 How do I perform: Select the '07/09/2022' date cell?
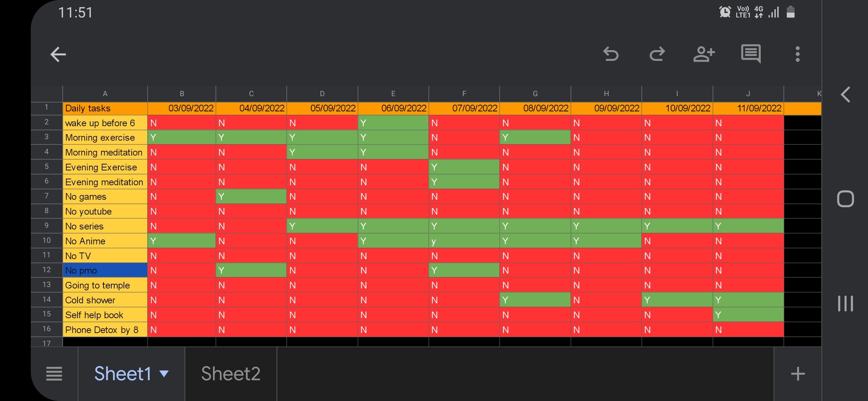click(x=464, y=108)
